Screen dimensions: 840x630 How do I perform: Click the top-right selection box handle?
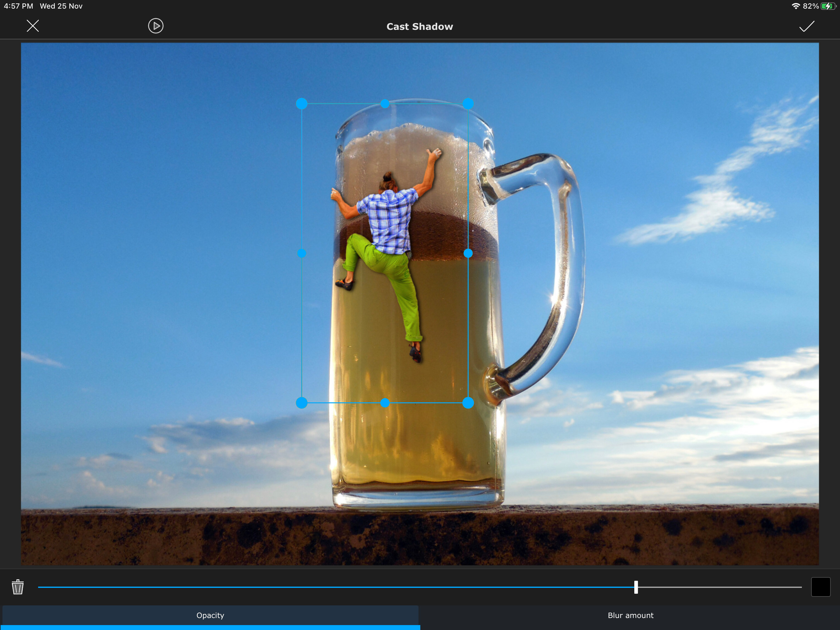(x=468, y=104)
